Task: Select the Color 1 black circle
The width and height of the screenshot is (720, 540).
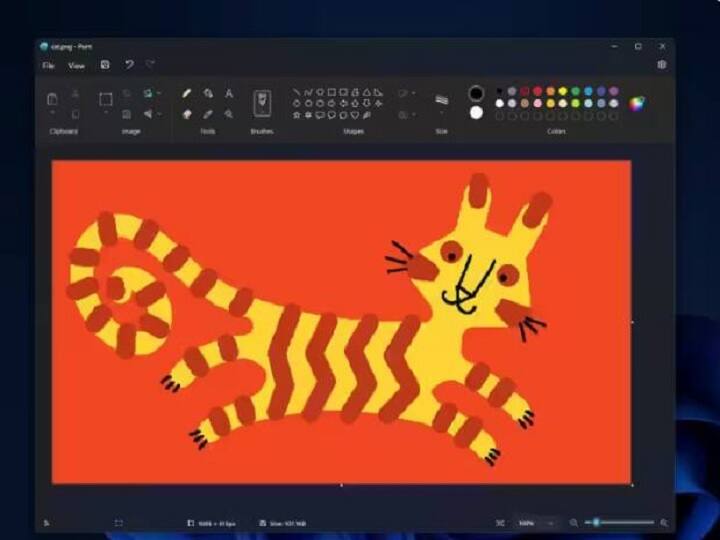Action: (476, 94)
